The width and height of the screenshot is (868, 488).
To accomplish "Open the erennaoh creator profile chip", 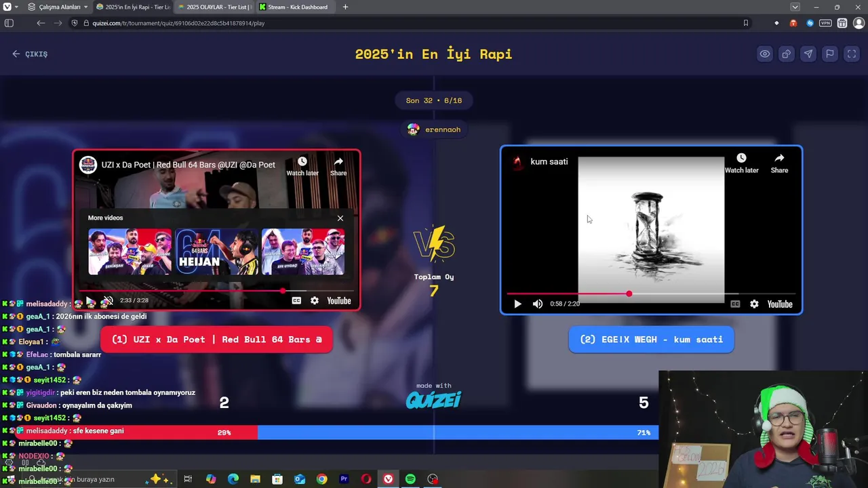I will coord(434,129).
